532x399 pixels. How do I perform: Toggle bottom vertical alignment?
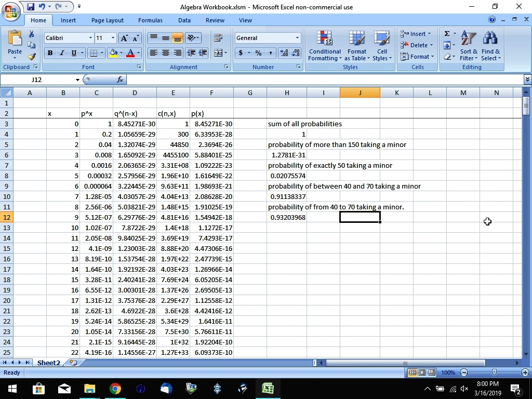click(x=178, y=37)
